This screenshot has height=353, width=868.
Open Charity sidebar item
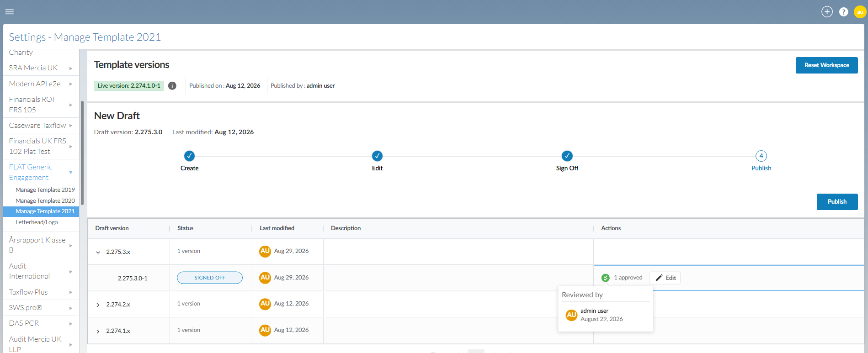point(21,53)
